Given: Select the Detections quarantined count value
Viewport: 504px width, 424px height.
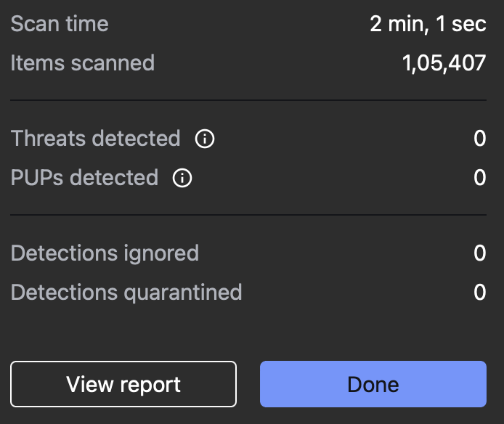Looking at the screenshot, I should (x=479, y=292).
